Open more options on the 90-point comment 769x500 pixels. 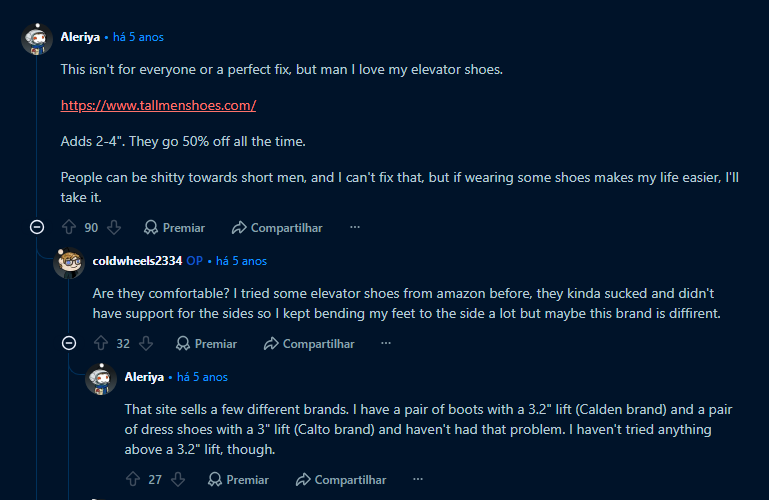coord(354,227)
